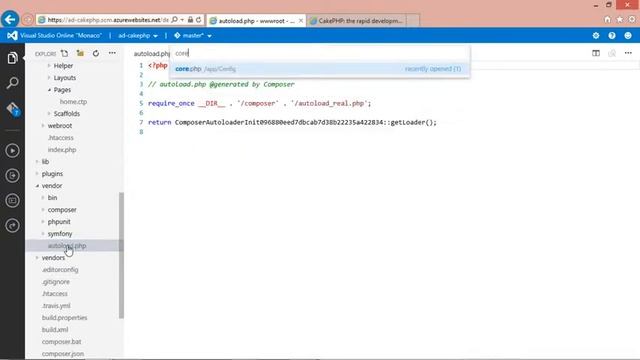Open browser favorites star icon
Screen dimensions: 640x360
pos(620,20)
